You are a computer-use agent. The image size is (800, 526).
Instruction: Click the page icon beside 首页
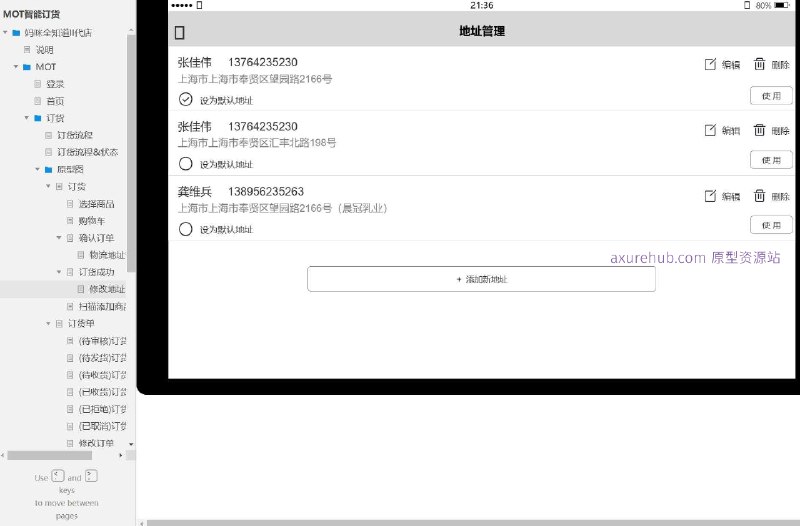(38, 101)
